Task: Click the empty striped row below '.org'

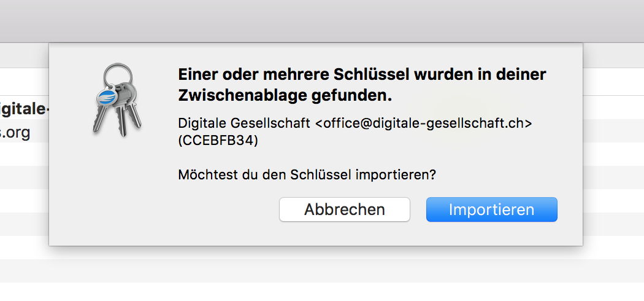Action: (25, 154)
